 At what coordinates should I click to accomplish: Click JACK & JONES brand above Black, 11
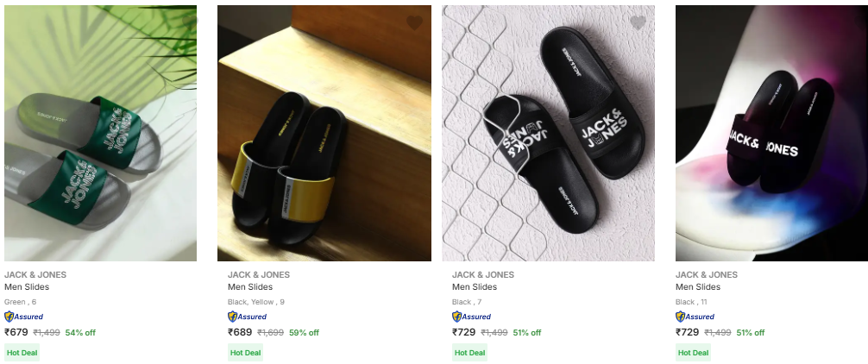(x=707, y=274)
